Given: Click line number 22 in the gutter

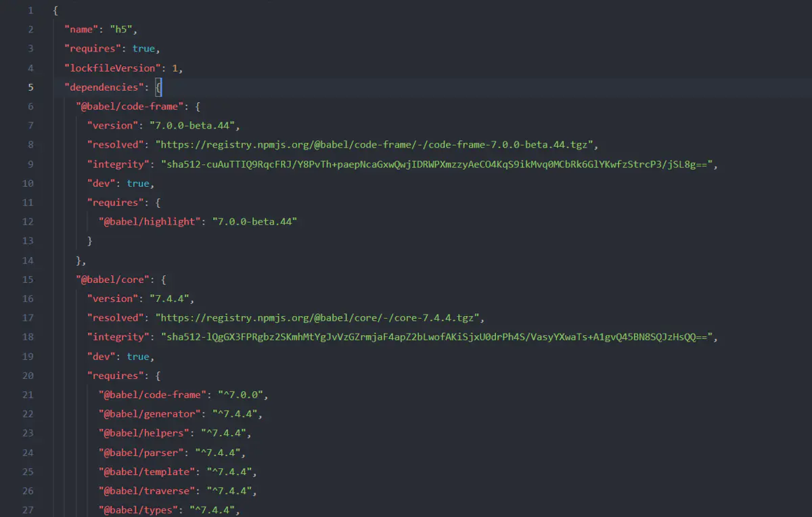Looking at the screenshot, I should coord(28,414).
